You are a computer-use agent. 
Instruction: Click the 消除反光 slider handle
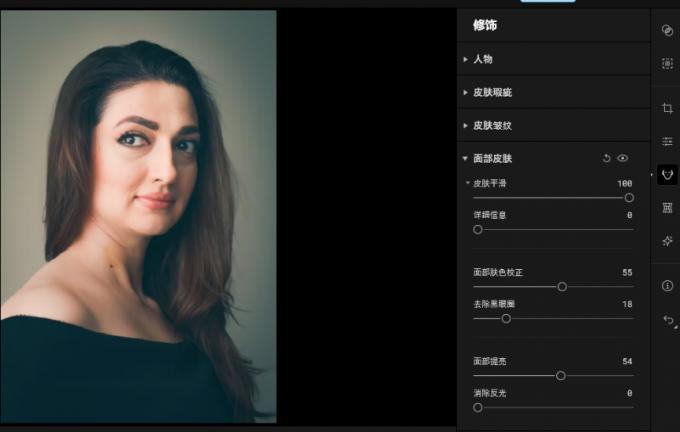coord(477,408)
